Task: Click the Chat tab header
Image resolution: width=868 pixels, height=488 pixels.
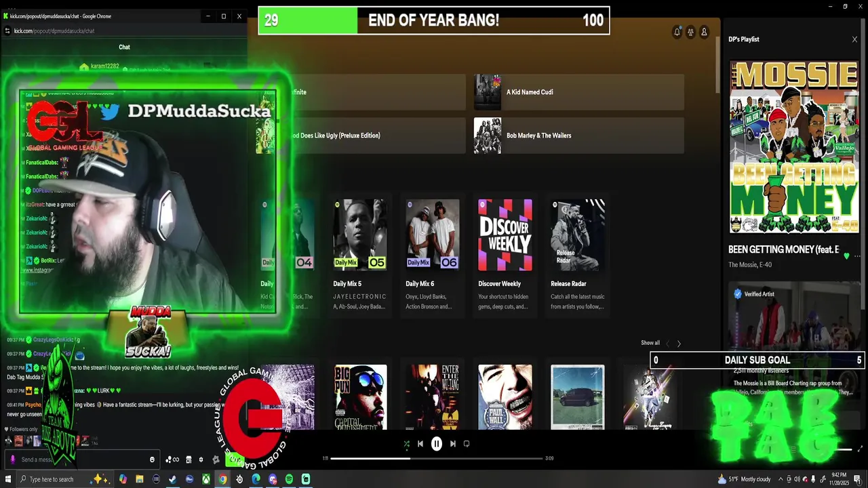Action: [x=124, y=47]
